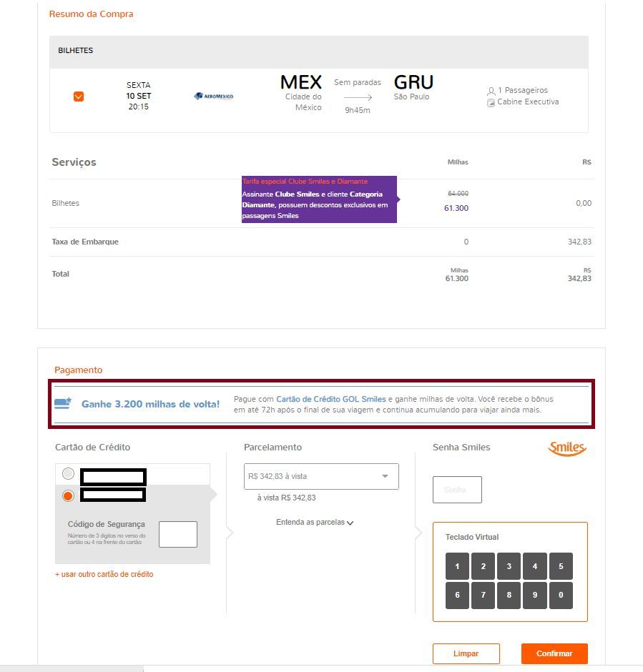Click the Aeromexico airline logo
The width and height of the screenshot is (643, 672).
pos(213,96)
